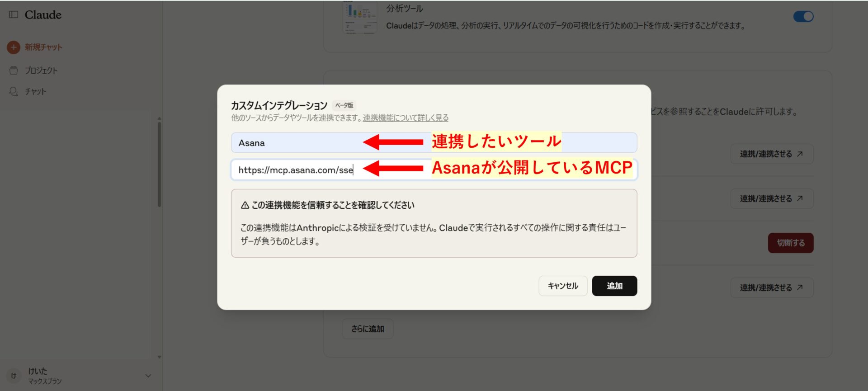Click the Claude logo text
Image resolution: width=868 pixels, height=391 pixels.
pyautogui.click(x=43, y=14)
